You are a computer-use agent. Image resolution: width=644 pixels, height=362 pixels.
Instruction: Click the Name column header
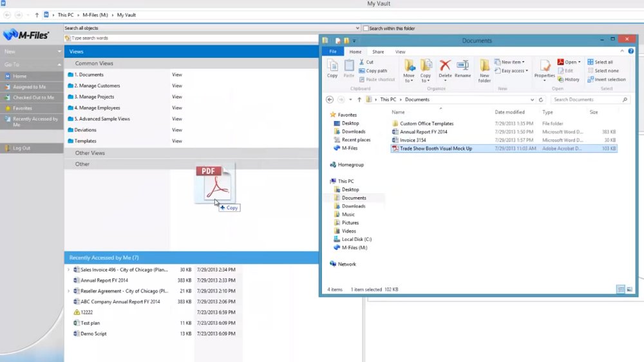[x=398, y=112]
